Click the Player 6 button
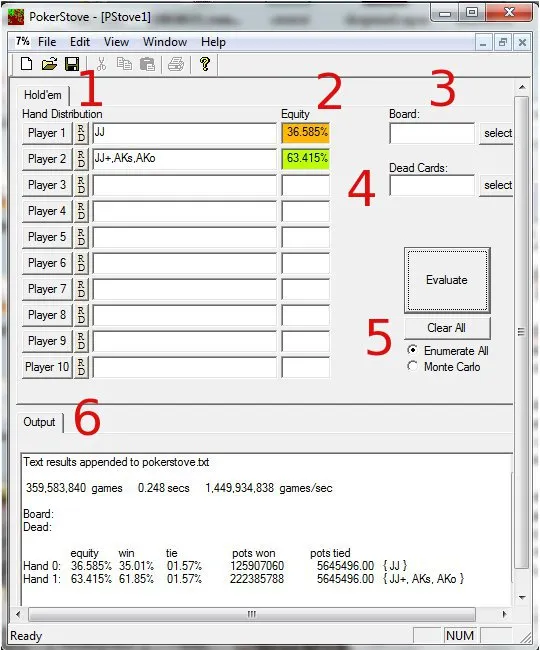 (47, 263)
